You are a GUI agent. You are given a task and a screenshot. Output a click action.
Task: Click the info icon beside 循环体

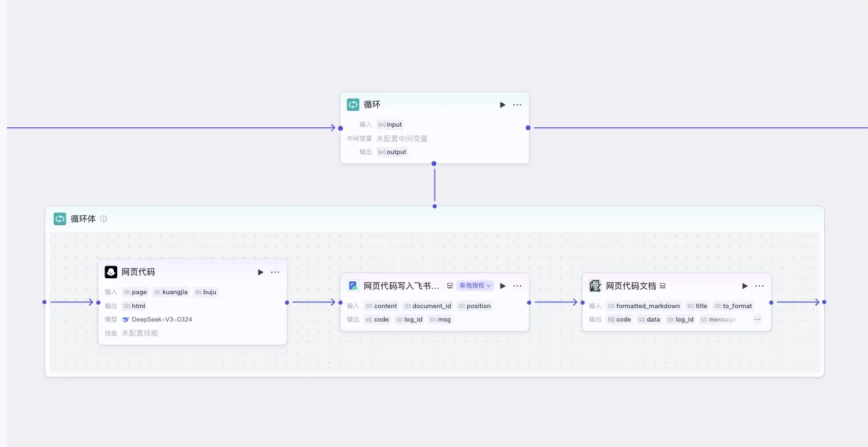tap(104, 219)
